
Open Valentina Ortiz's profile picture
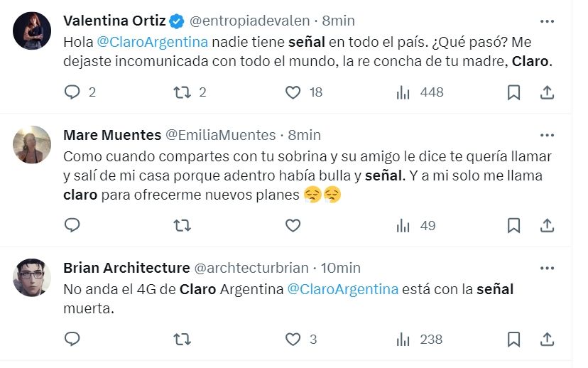[32, 31]
